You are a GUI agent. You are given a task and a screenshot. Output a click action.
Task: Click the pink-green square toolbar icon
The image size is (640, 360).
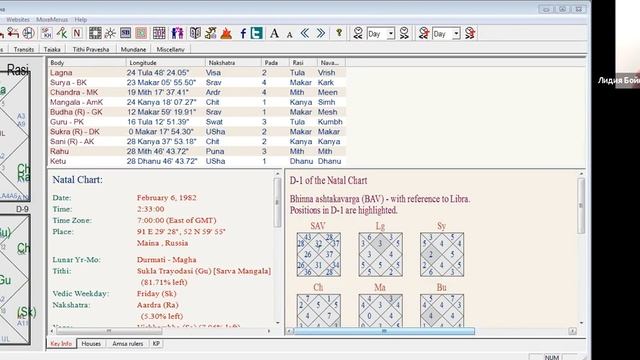(x=141, y=33)
